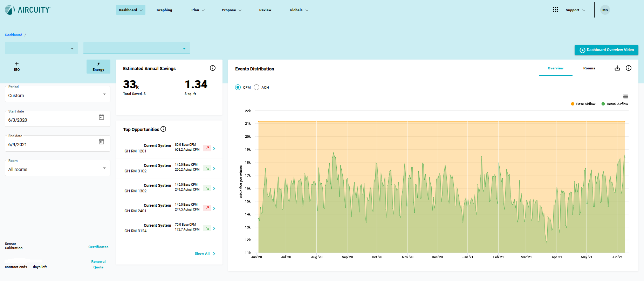Click the Aircuity logo
This screenshot has width=644, height=281.
27,10
